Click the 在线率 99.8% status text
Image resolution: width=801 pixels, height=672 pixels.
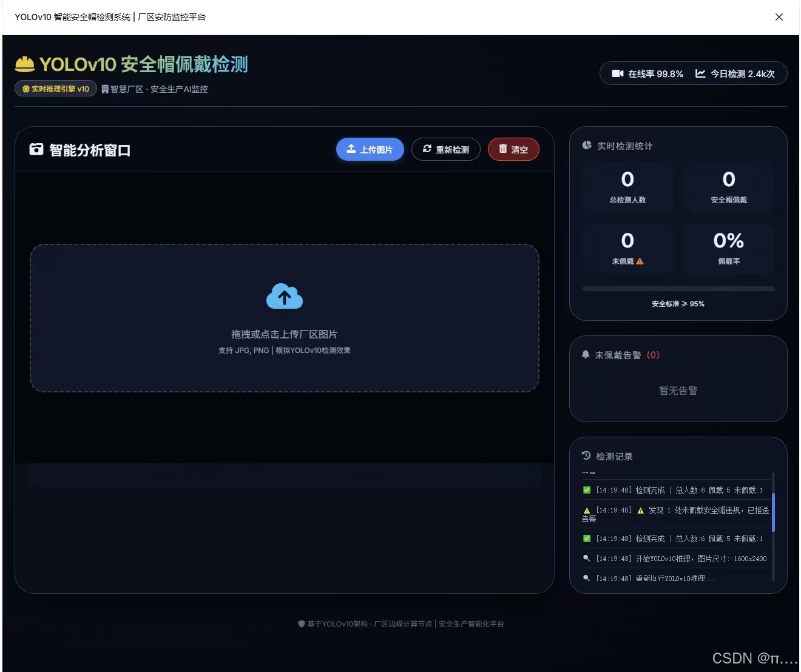click(655, 74)
